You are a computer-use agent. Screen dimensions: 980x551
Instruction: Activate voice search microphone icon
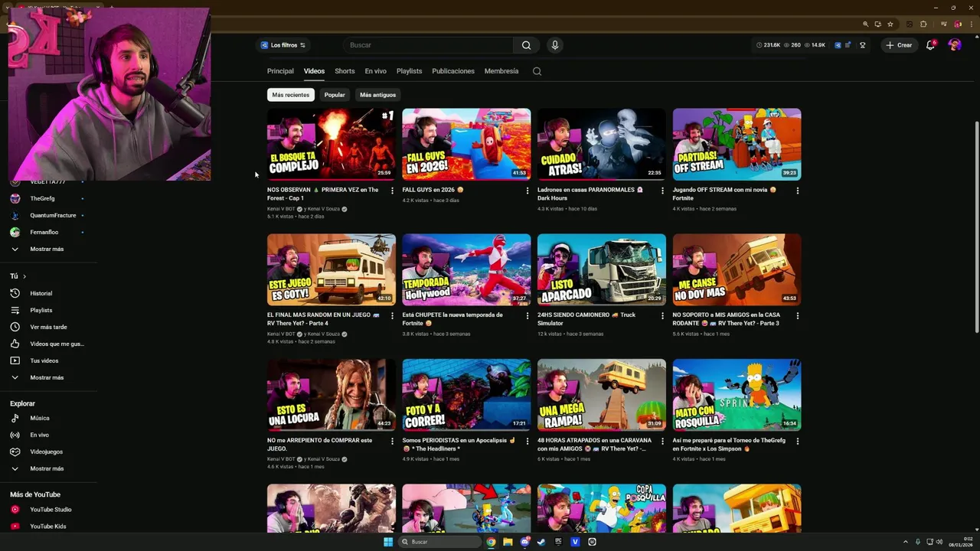(555, 45)
